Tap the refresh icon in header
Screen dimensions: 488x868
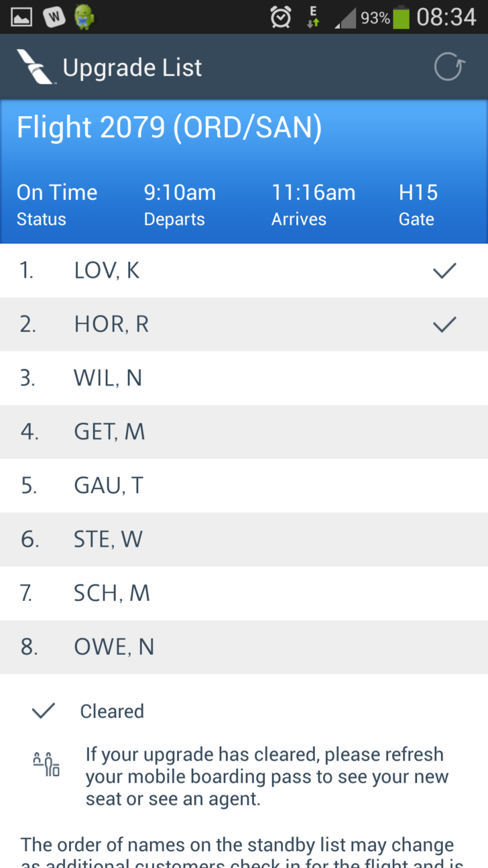pyautogui.click(x=448, y=67)
